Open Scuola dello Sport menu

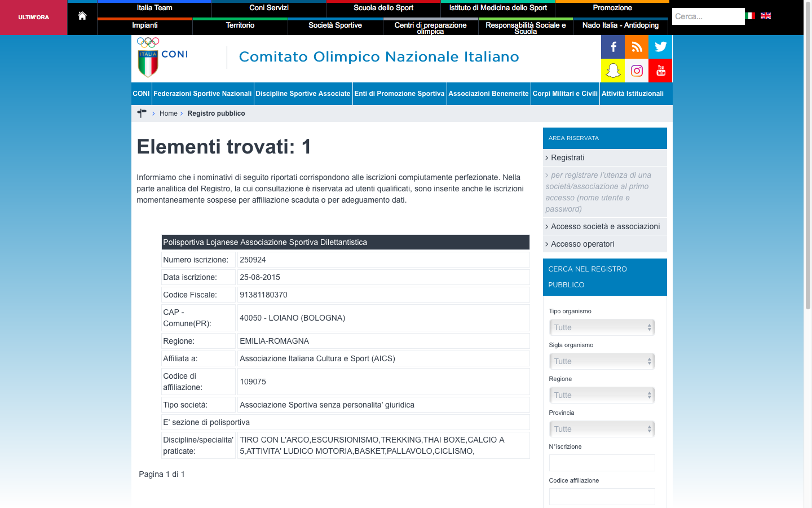coord(383,8)
